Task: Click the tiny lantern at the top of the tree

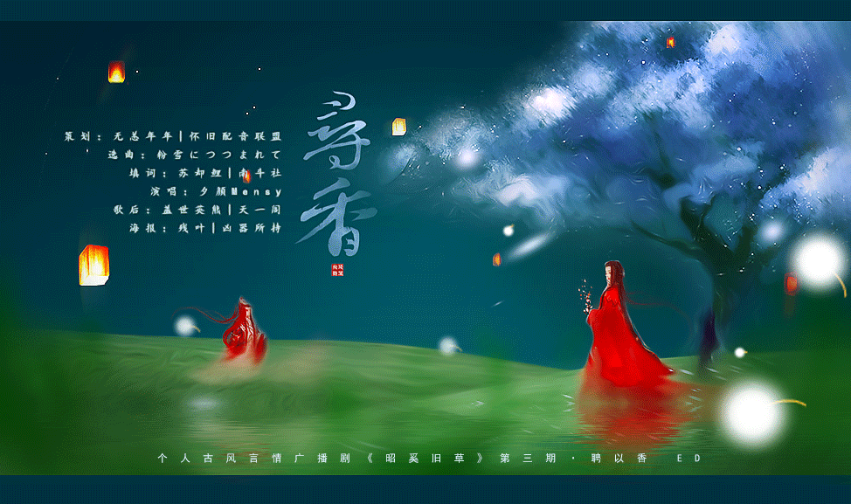Action: pyautogui.click(x=670, y=42)
